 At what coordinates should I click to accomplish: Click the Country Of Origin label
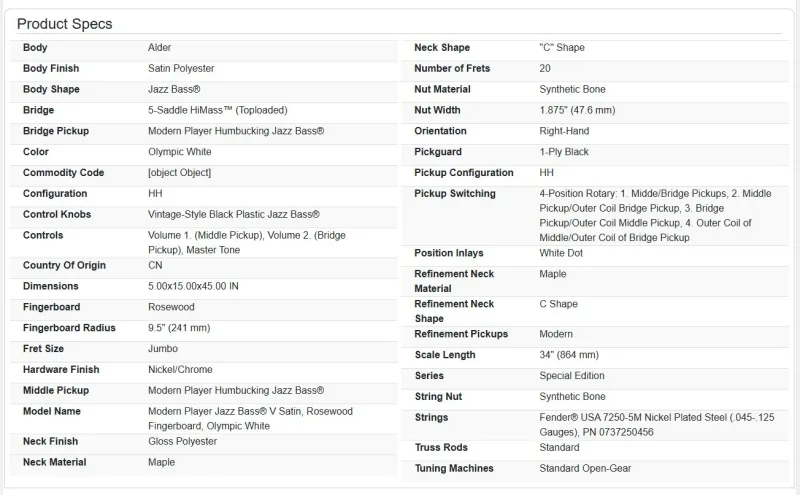(64, 265)
